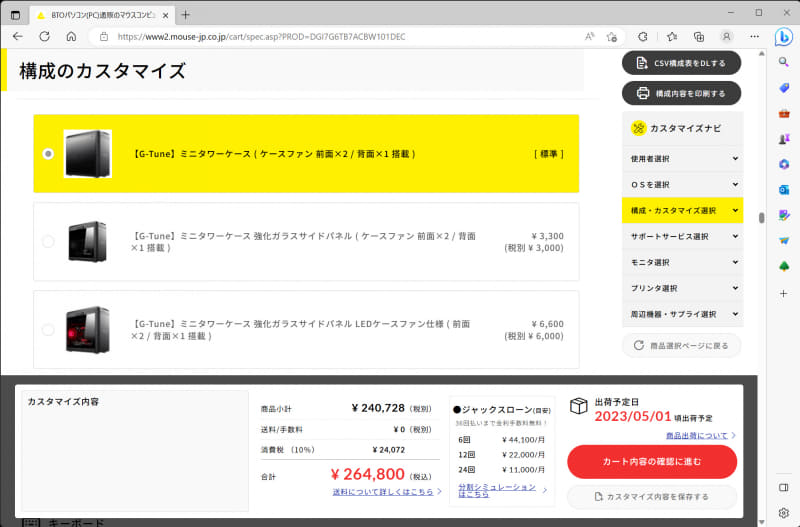Click the 2023/05/01 shipping date

tap(633, 416)
